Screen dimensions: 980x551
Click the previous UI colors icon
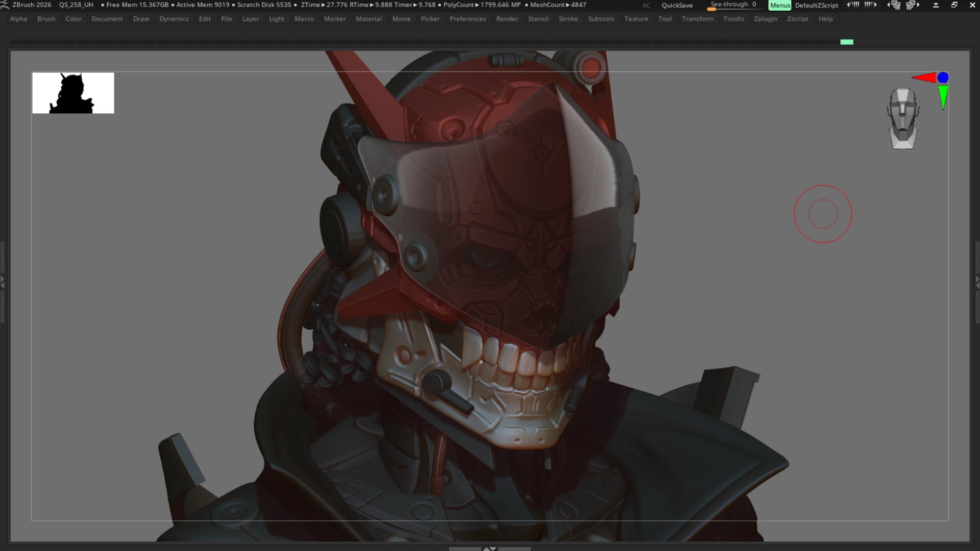[x=852, y=5]
